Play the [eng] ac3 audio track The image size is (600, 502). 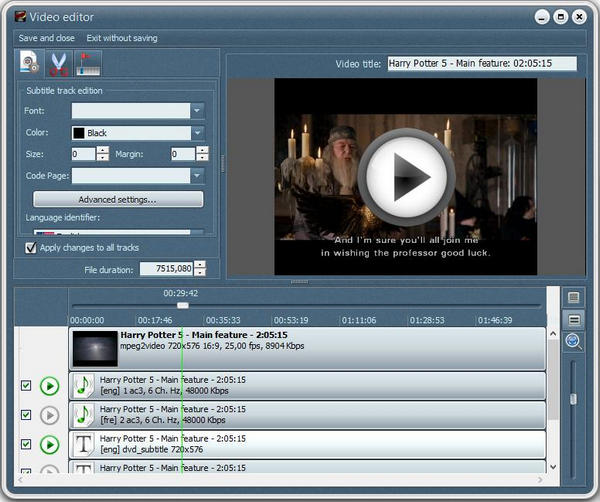pyautogui.click(x=50, y=386)
